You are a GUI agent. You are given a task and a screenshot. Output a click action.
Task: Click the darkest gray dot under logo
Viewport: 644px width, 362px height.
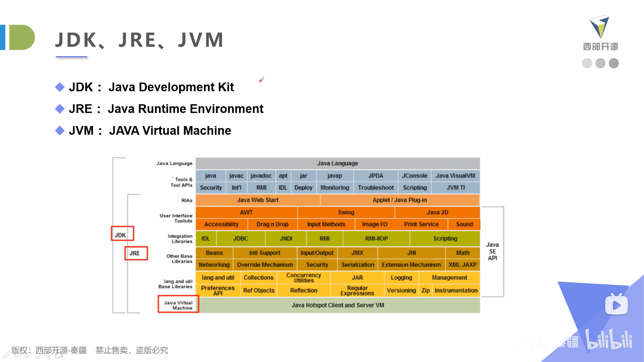coord(614,63)
